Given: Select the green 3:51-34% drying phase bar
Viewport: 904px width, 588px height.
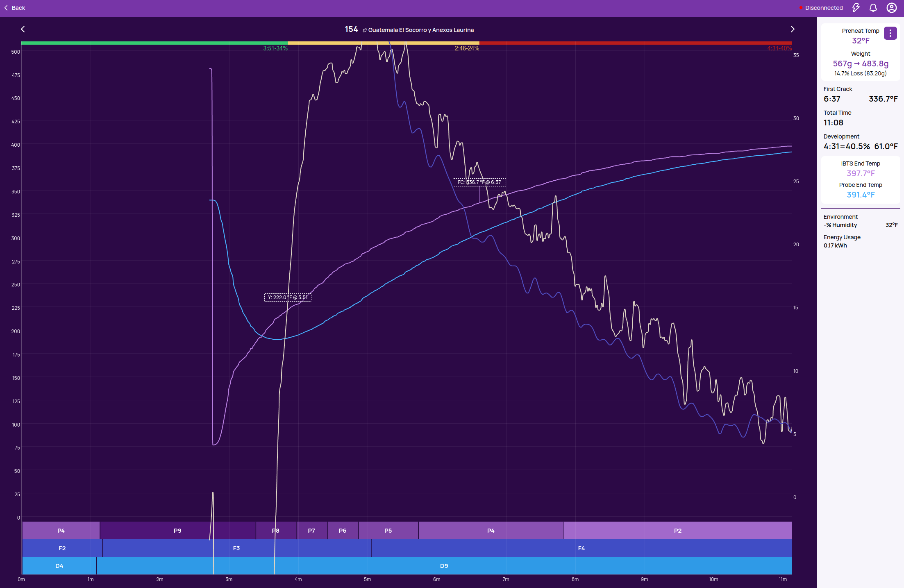Looking at the screenshot, I should 154,43.
